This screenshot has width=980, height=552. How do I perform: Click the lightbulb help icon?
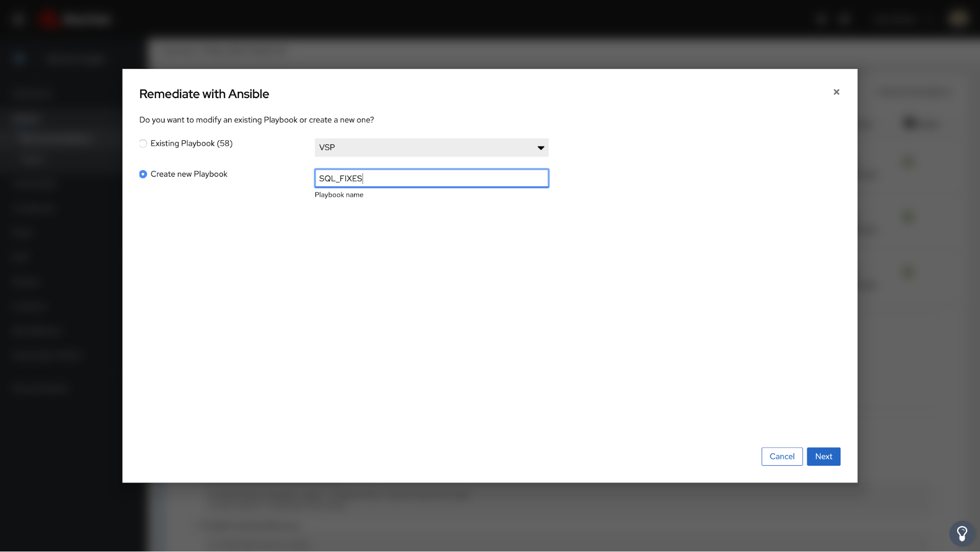[x=962, y=533]
